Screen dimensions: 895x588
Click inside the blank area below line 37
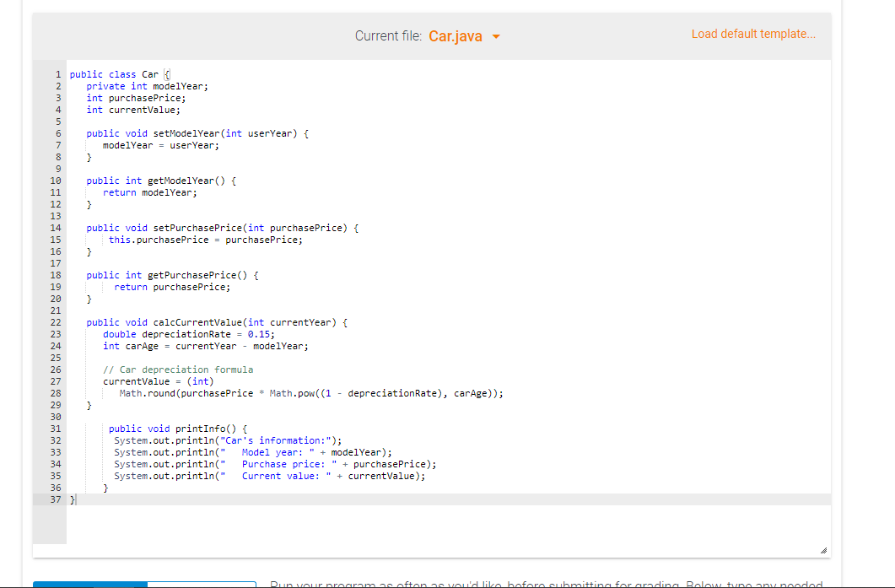(337, 523)
